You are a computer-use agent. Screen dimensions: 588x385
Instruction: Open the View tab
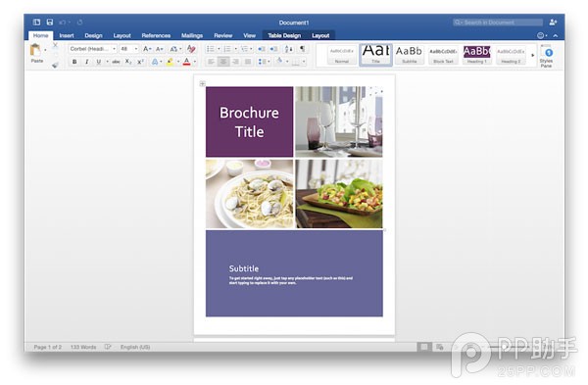click(x=249, y=35)
